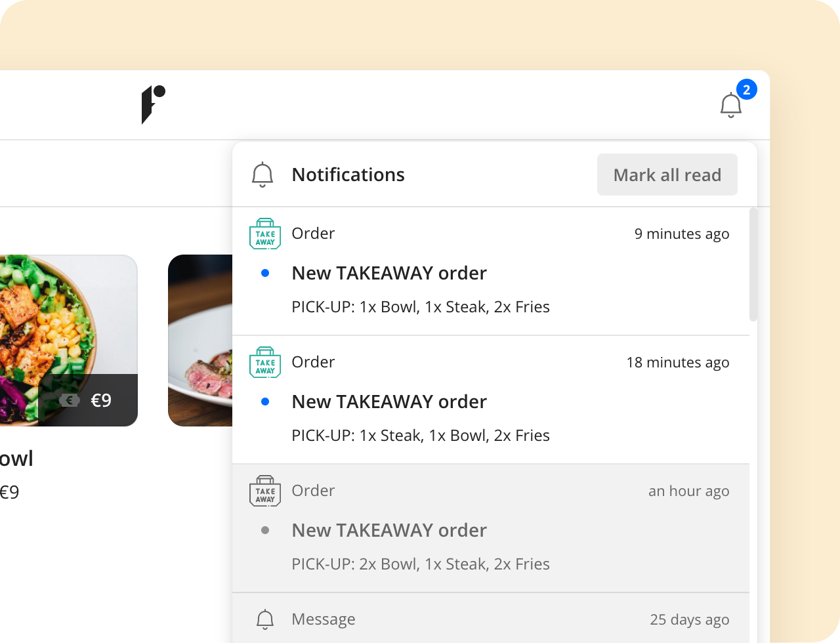Toggle grey read dot on hour-old order
The height and width of the screenshot is (643, 840).
265,531
